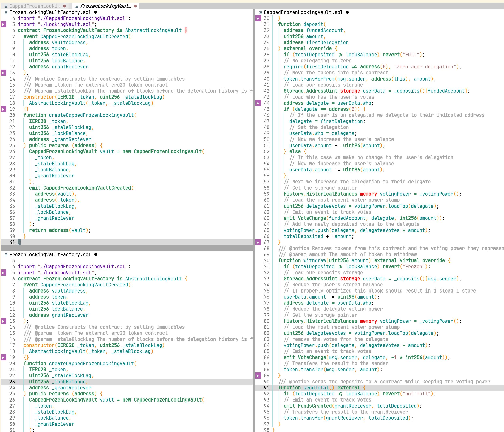The height and width of the screenshot is (432, 504).
Task: Click the file icon beside the CappedFrozenLockingVault.sol header
Action: (261, 12)
